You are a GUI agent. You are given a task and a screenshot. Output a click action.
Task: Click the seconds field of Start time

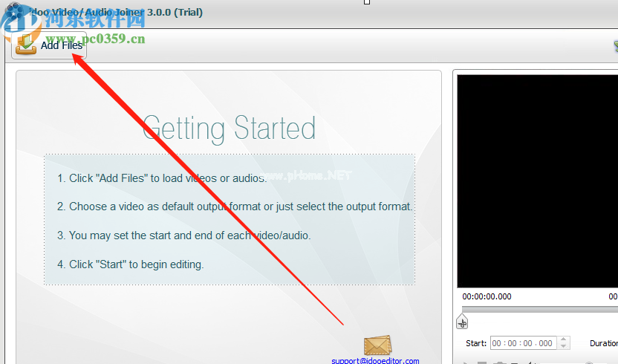tap(527, 343)
